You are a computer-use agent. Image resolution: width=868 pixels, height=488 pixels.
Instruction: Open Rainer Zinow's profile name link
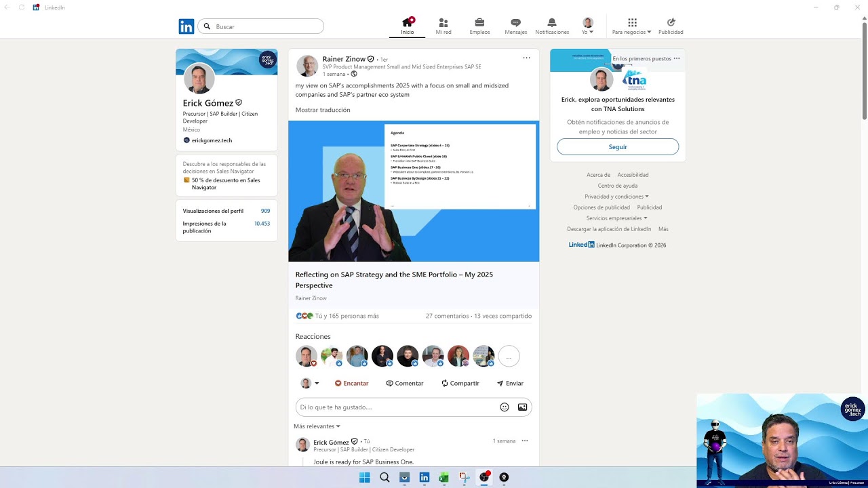pyautogui.click(x=344, y=59)
